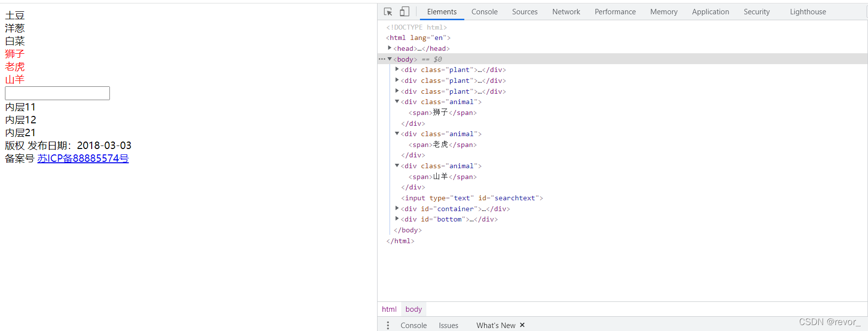Viewport: 868px width, 331px height.
Task: Open the drawer Issues tab
Action: click(449, 325)
